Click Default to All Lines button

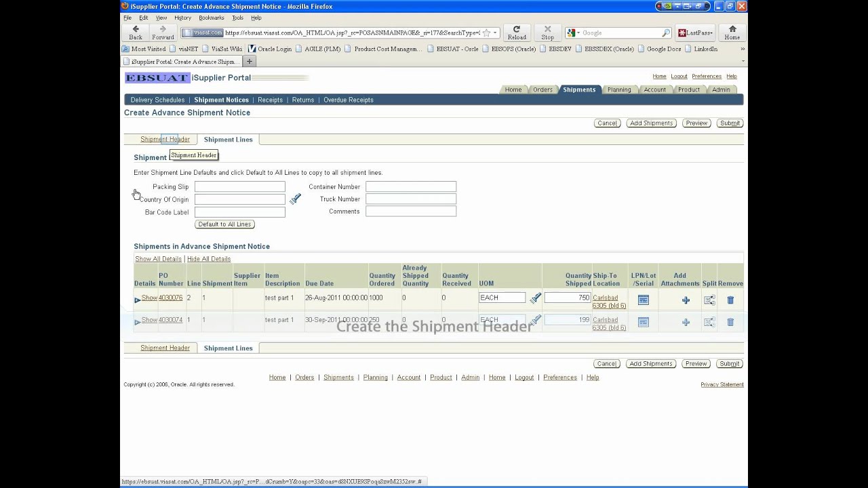coord(224,224)
